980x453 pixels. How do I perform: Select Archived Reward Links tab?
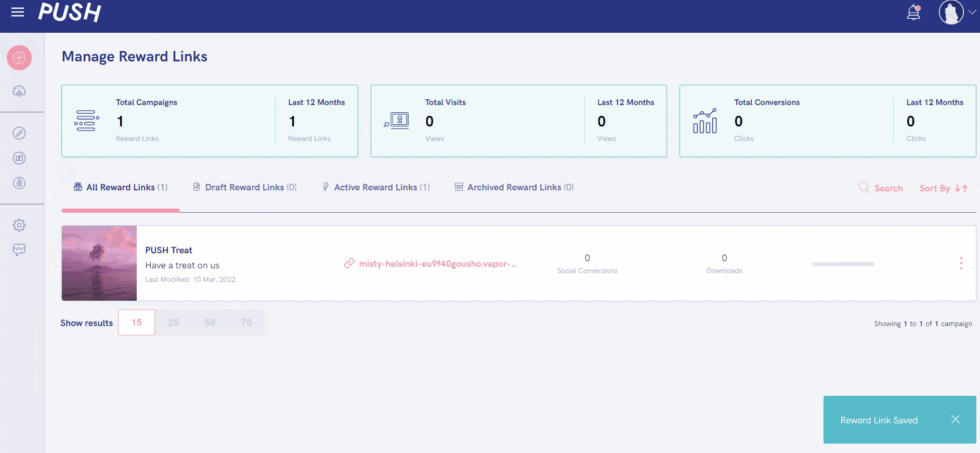[514, 187]
